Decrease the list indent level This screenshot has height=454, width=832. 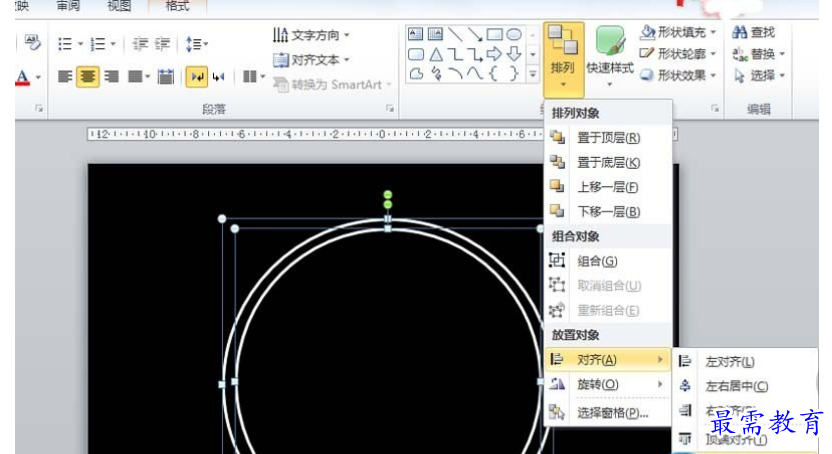[x=140, y=43]
